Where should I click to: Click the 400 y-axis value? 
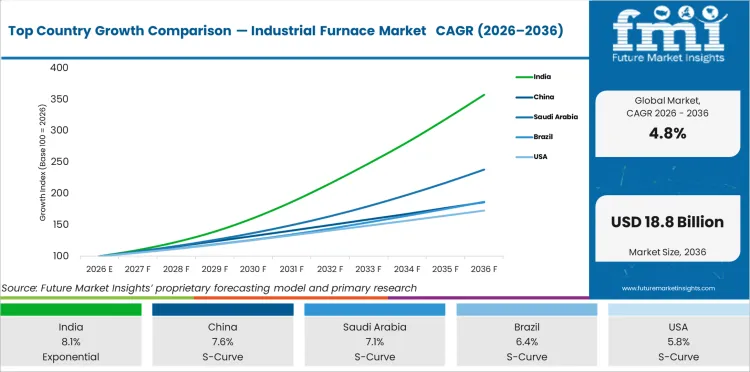coord(59,67)
